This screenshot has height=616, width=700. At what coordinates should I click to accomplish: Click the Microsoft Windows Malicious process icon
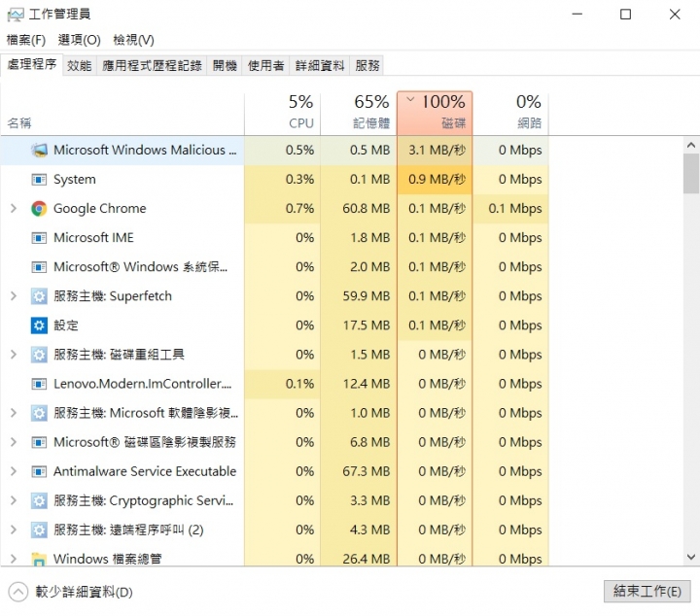click(39, 151)
